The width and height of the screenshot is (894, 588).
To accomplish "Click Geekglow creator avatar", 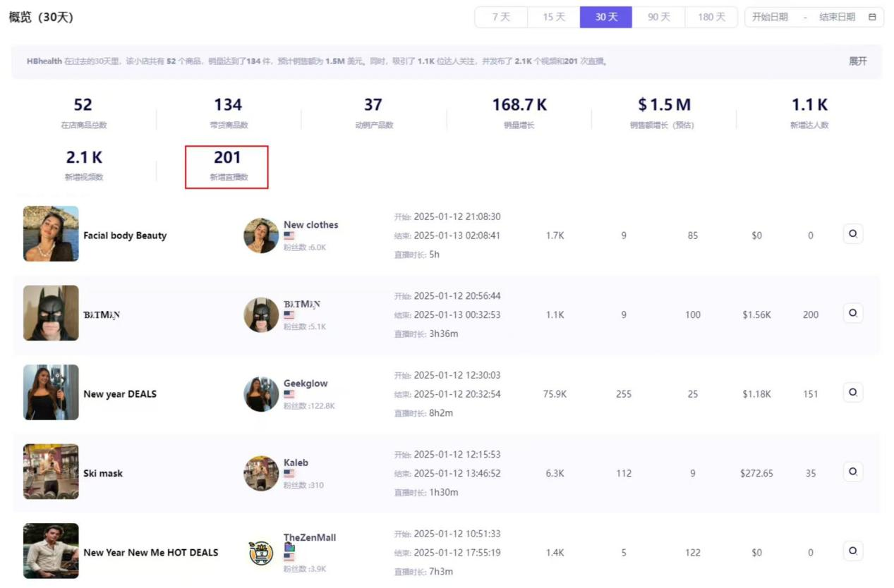I will pos(261,394).
